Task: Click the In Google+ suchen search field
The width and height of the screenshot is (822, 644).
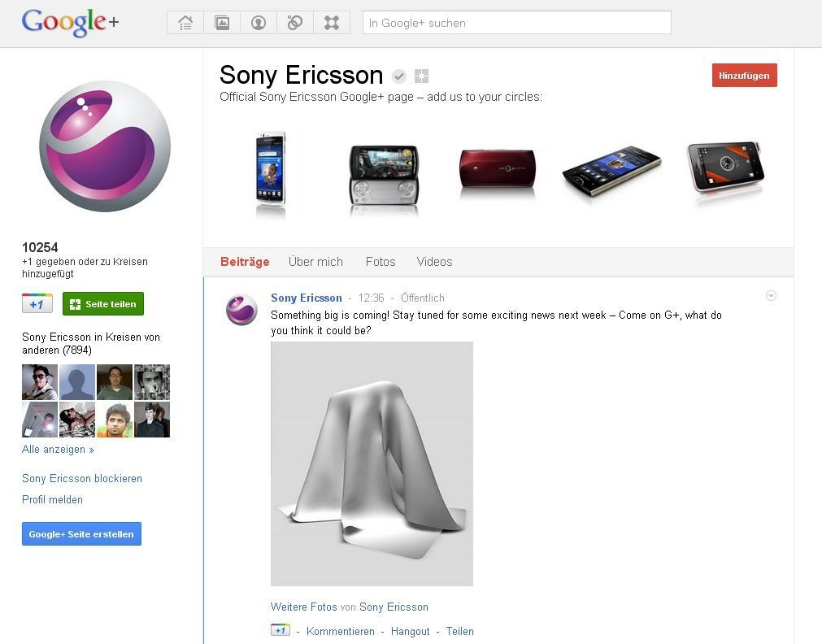Action: tap(517, 23)
